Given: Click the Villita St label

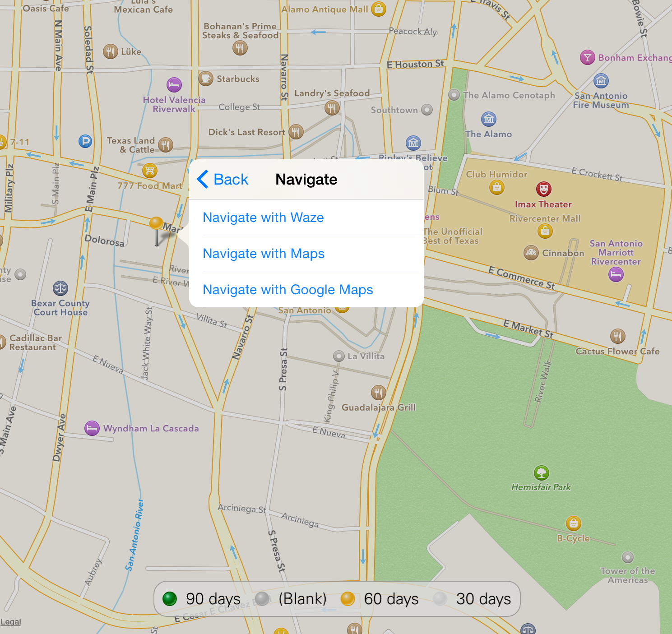Looking at the screenshot, I should click(212, 320).
